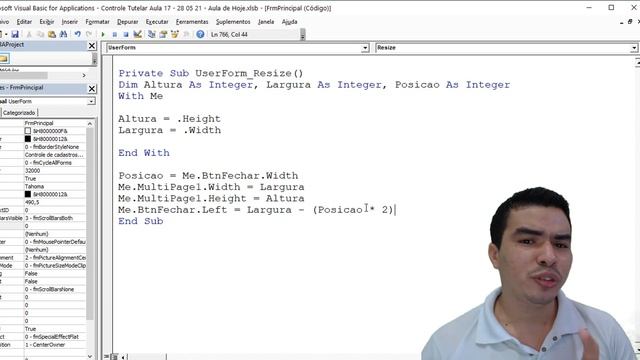Image resolution: width=640 pixels, height=360 pixels.
Task: Click the 0 - fmCycleAllForms value
Action: click(x=55, y=162)
